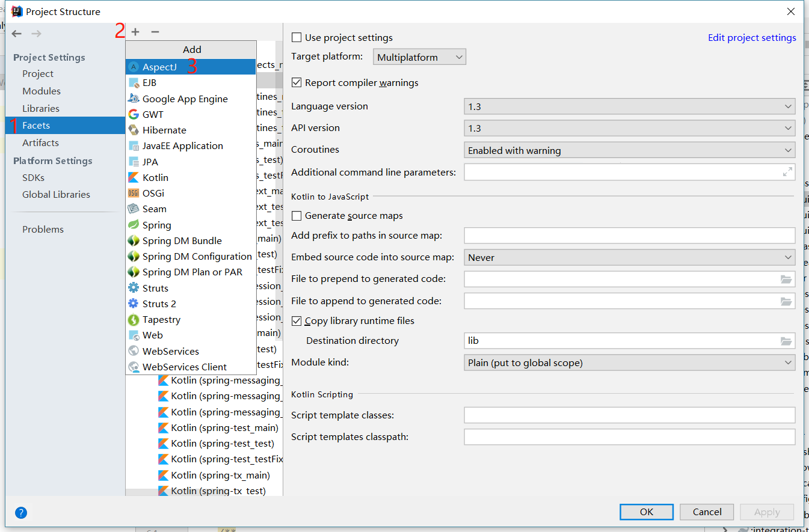The image size is (809, 532).
Task: Click the add facet plus icon
Action: click(x=135, y=32)
